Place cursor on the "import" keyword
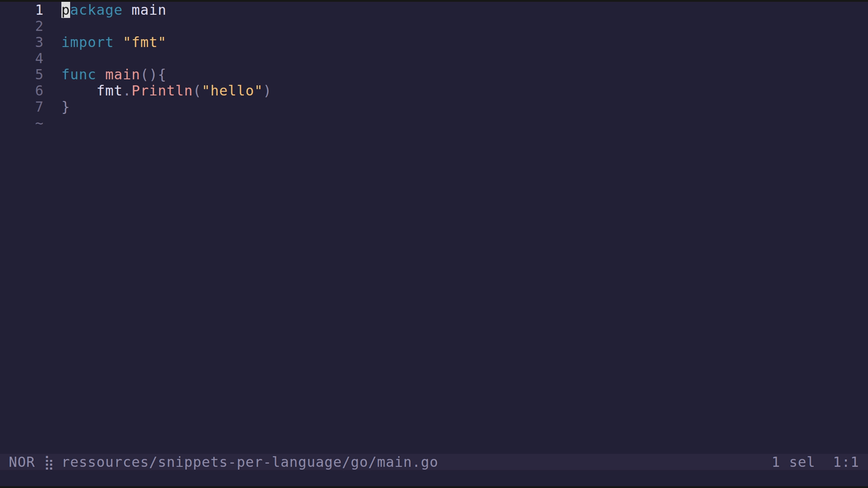Screen dimensions: 868x488 click(x=87, y=42)
